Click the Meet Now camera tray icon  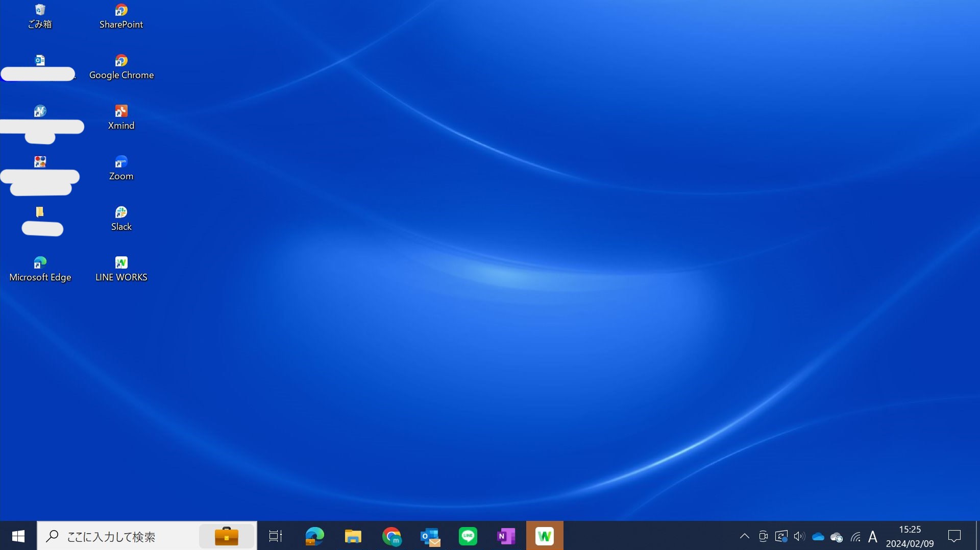[x=763, y=536]
